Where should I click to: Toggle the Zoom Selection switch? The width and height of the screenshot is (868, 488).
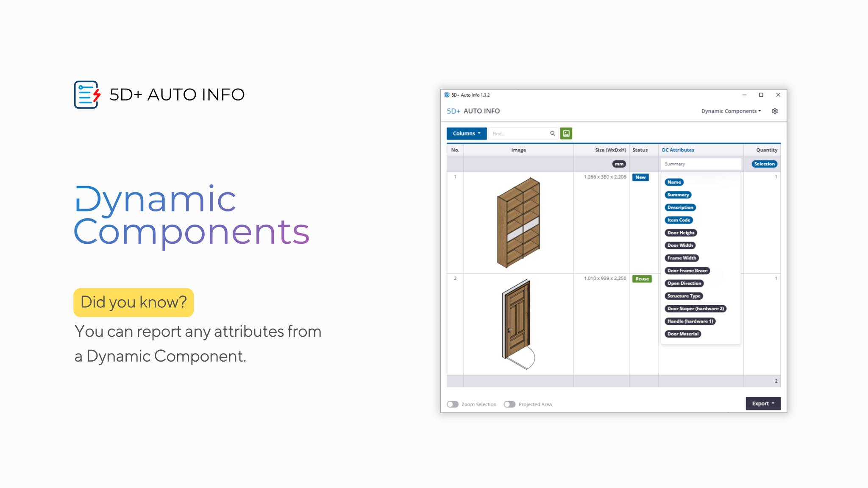(453, 404)
